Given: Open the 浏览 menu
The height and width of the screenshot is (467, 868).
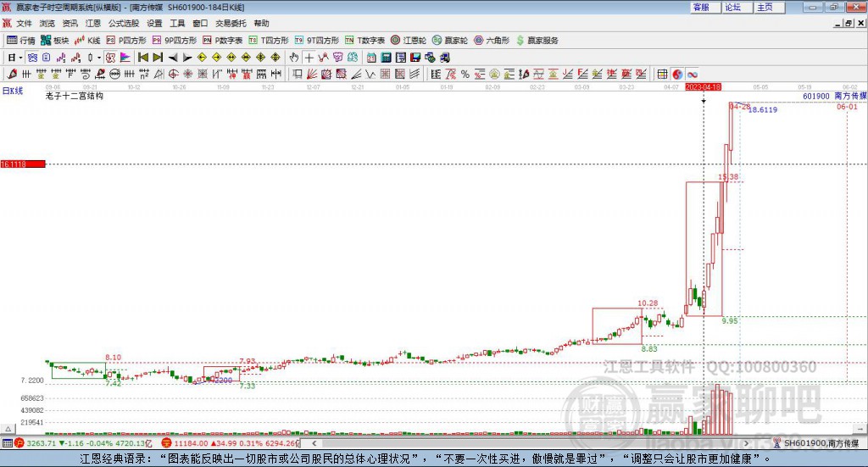Looking at the screenshot, I should (x=47, y=23).
